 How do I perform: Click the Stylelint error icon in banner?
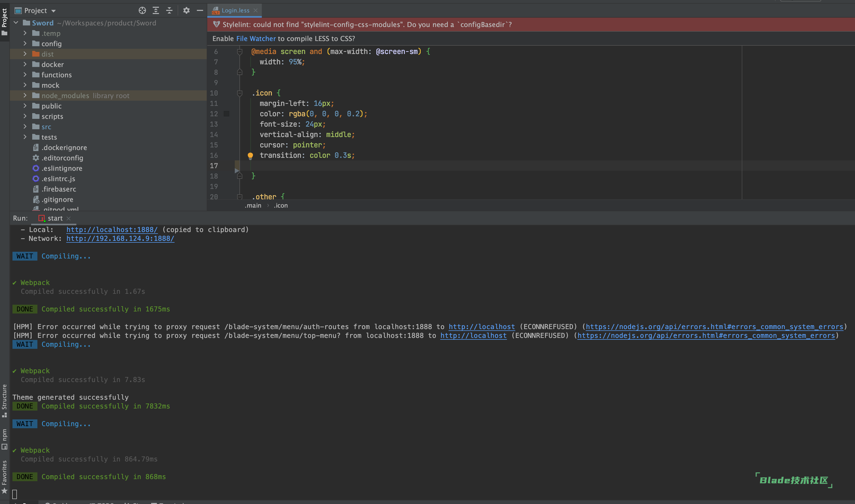pyautogui.click(x=216, y=24)
